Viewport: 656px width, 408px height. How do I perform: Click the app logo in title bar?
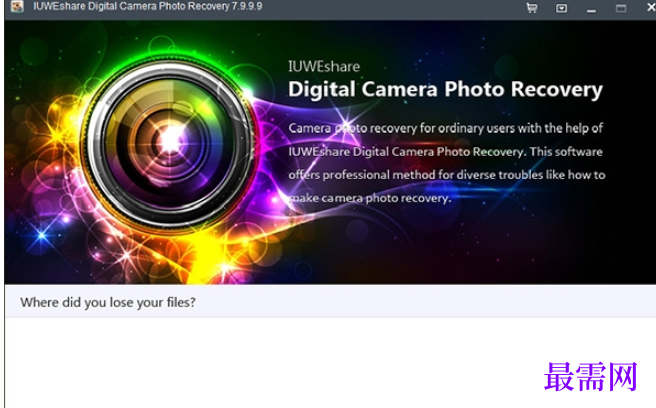(x=17, y=6)
